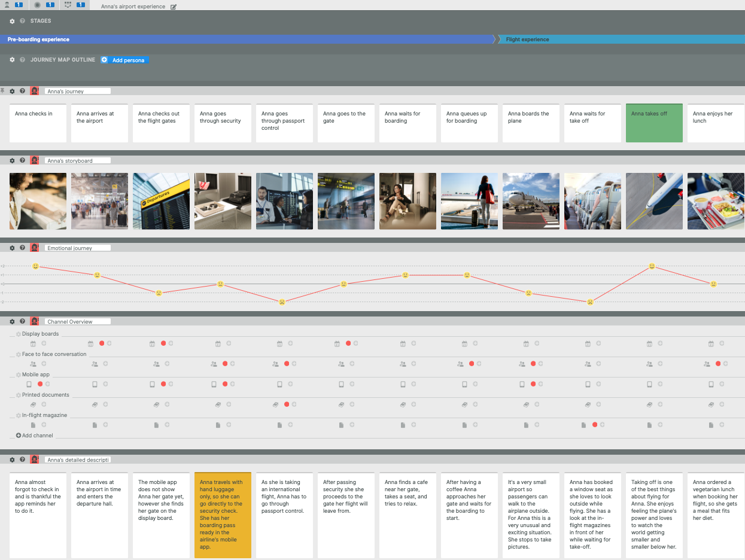This screenshot has height=560, width=745.
Task: Click help icon next to Journey Map Outline
Action: (x=22, y=60)
